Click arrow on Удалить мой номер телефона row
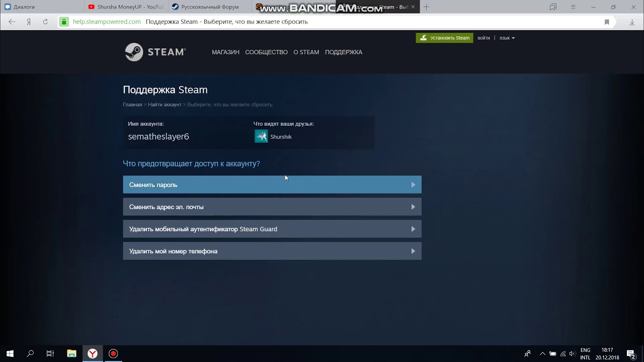This screenshot has height=362, width=644. coord(413,251)
